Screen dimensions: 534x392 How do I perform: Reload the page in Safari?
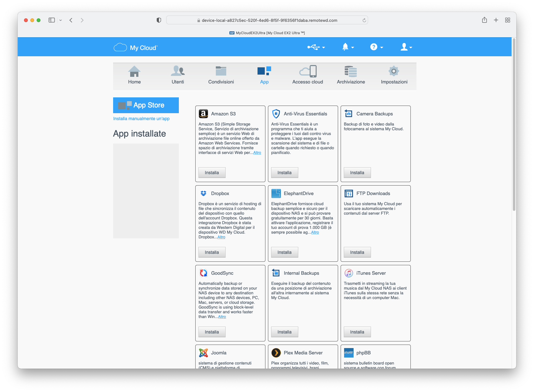[x=364, y=20]
